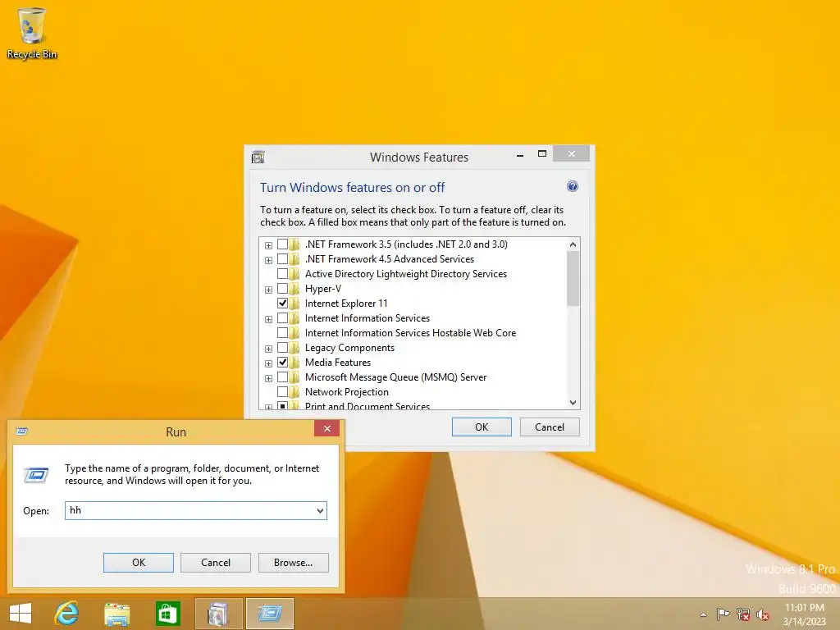Select Internet Explorer 11 label

346,304
